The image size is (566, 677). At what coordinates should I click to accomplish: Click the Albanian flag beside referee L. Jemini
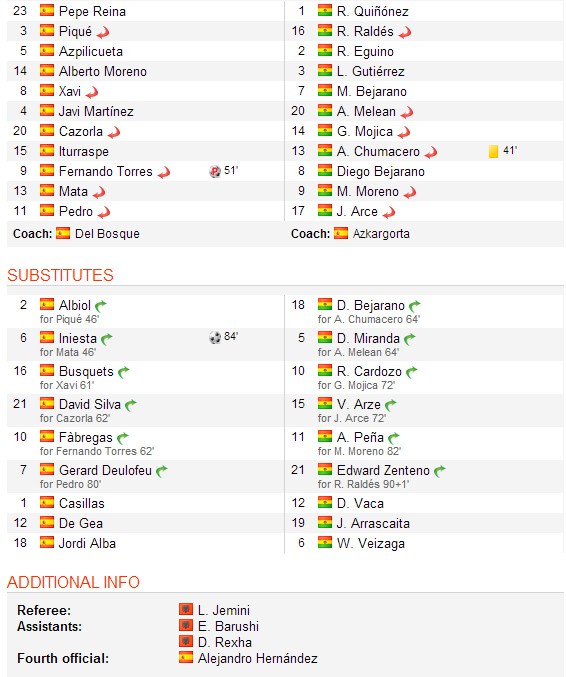186,609
